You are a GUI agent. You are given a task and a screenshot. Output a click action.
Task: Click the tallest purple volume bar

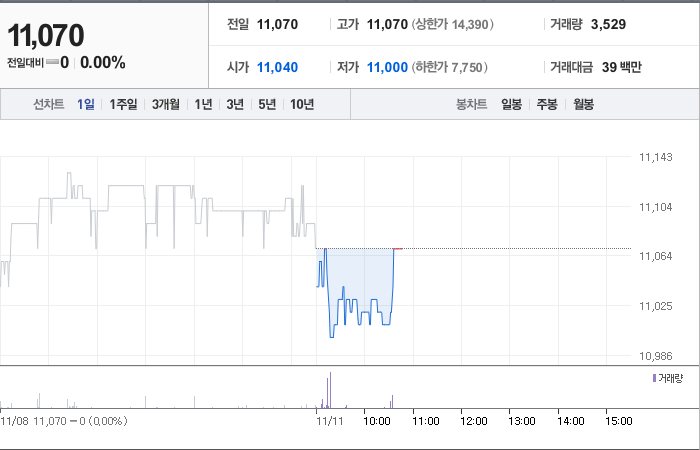[x=330, y=390]
